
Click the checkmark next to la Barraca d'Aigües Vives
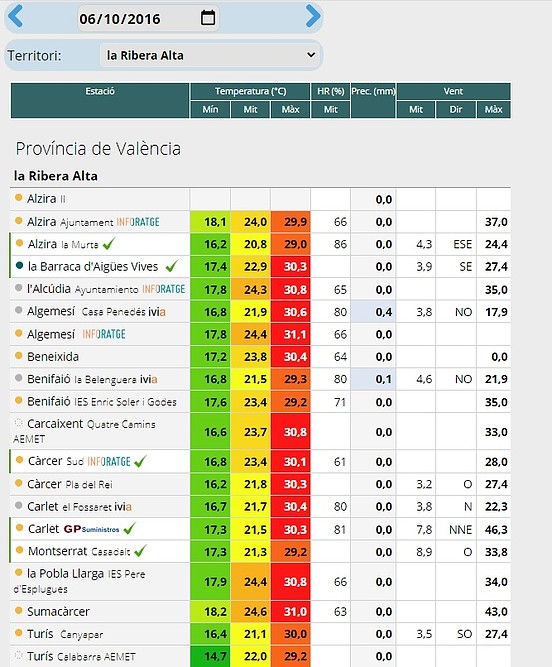(x=172, y=266)
